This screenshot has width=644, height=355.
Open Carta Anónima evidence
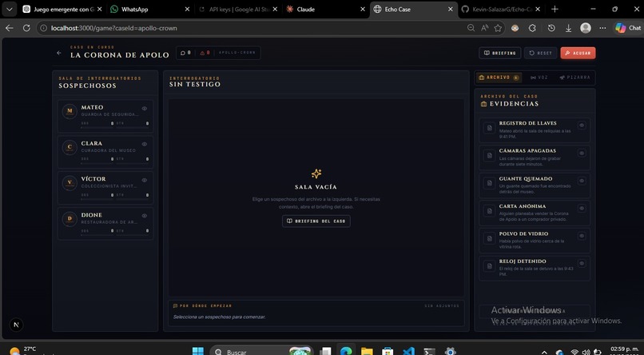(535, 213)
